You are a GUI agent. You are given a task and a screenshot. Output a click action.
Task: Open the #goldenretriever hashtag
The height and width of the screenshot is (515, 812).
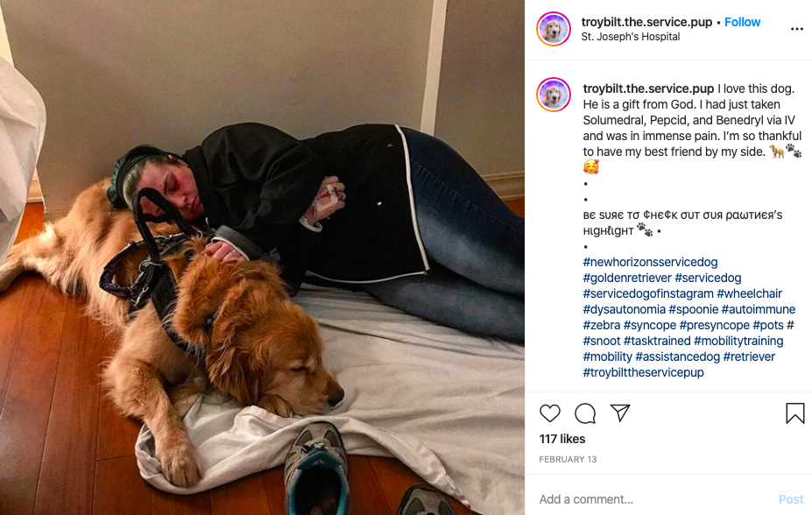(627, 278)
